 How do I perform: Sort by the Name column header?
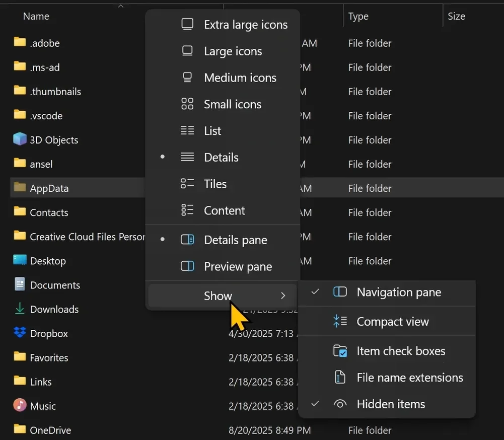(36, 16)
